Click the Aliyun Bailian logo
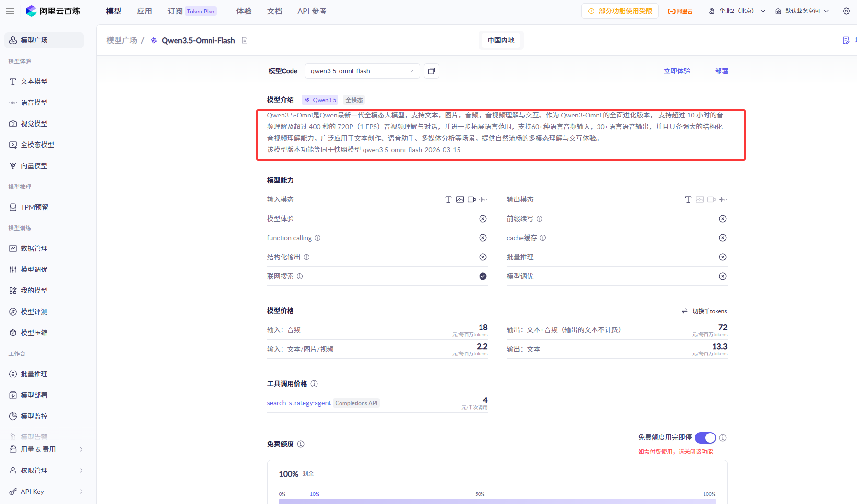857x504 pixels. tap(53, 11)
